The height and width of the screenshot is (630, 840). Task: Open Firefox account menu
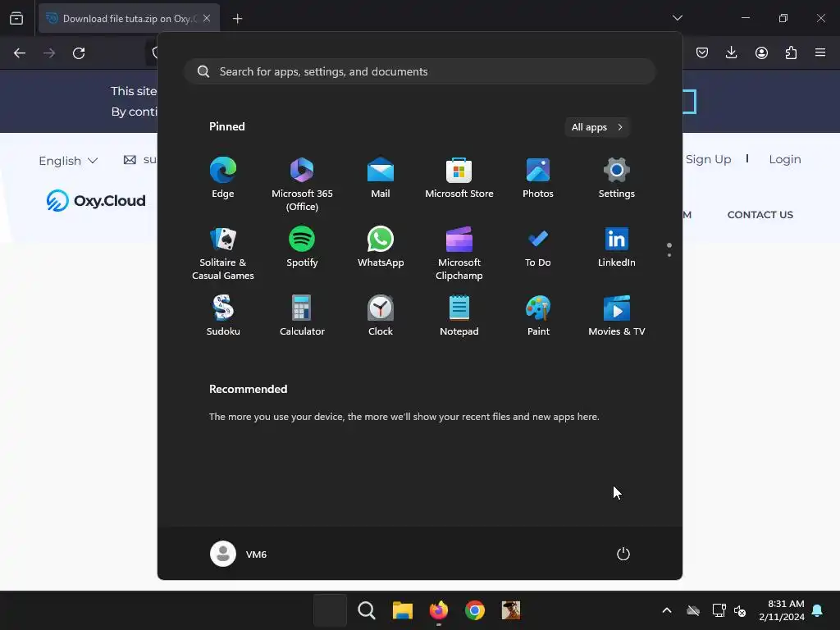click(x=761, y=52)
